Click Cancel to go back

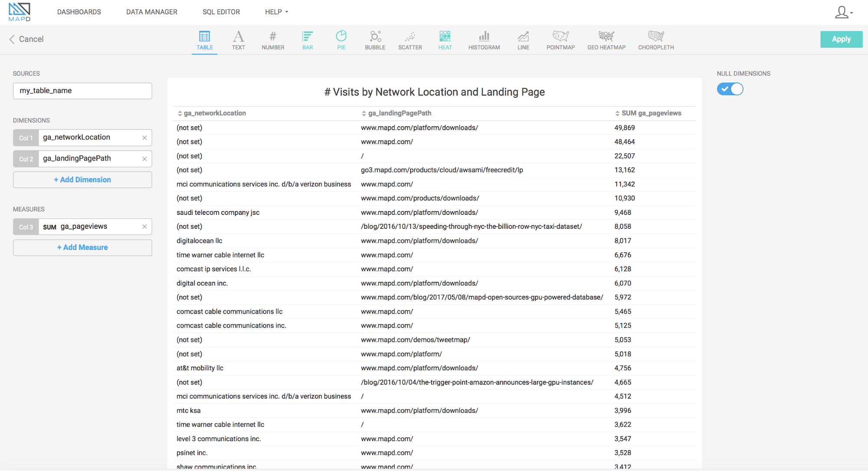point(26,39)
